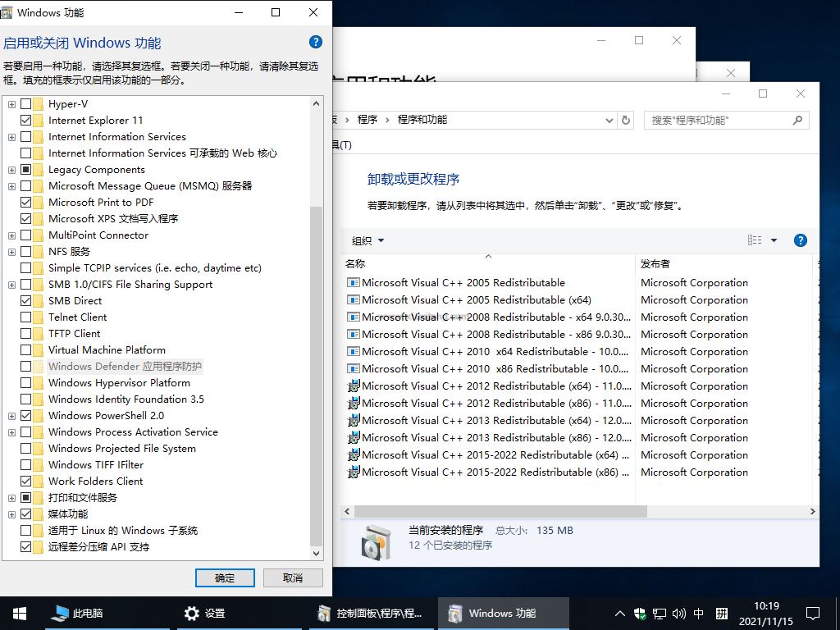The height and width of the screenshot is (630, 840).
Task: Click the 确定 button
Action: tap(225, 578)
